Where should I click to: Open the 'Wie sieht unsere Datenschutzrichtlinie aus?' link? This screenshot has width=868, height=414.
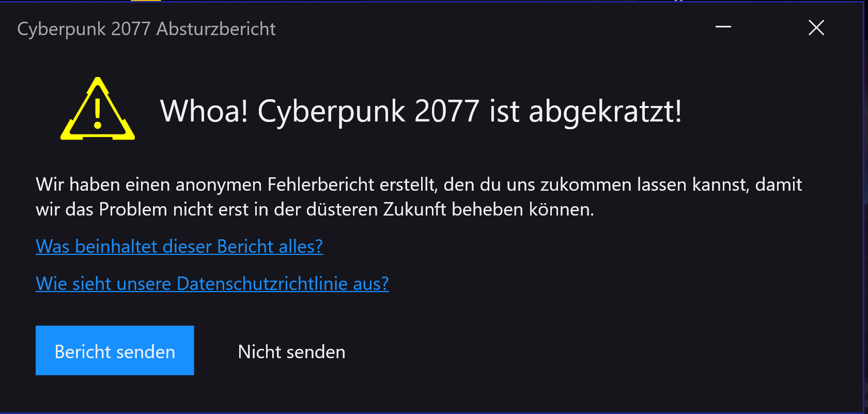(212, 284)
